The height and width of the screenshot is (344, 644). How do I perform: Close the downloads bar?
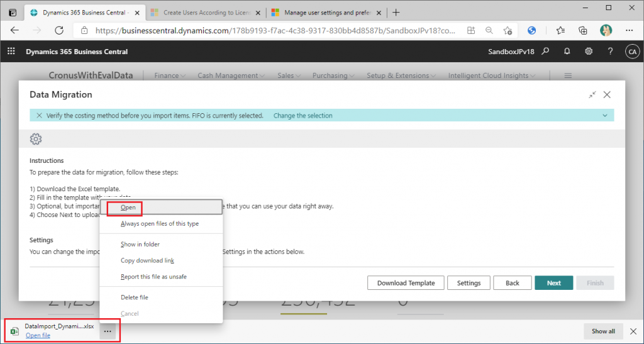pyautogui.click(x=633, y=331)
